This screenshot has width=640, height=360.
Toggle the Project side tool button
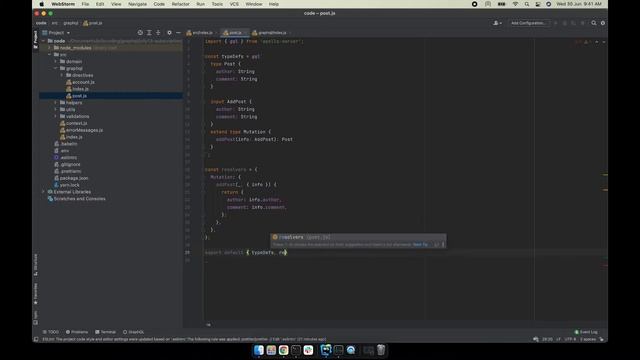36,39
